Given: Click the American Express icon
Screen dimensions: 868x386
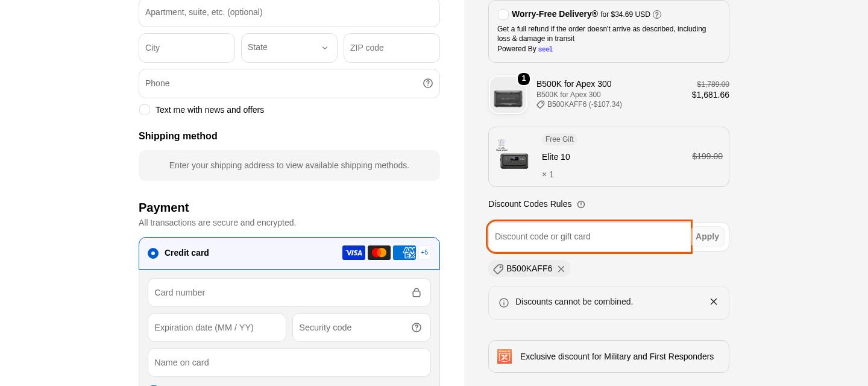Looking at the screenshot, I should (404, 253).
